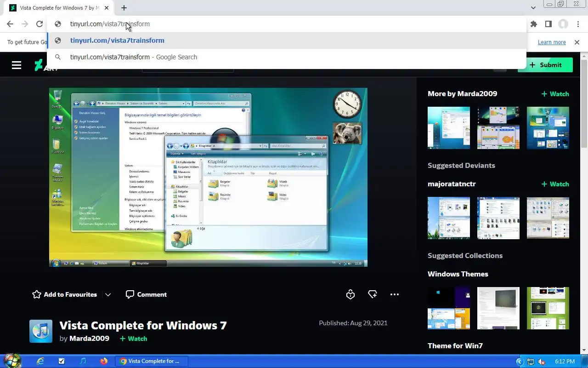Open a new browser tab
588x368 pixels.
[124, 8]
